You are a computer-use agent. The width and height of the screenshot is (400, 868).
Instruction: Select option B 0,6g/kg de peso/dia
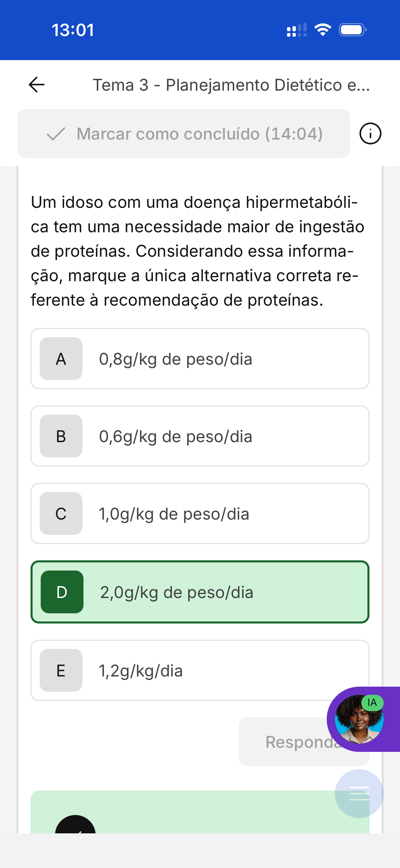coord(200,436)
